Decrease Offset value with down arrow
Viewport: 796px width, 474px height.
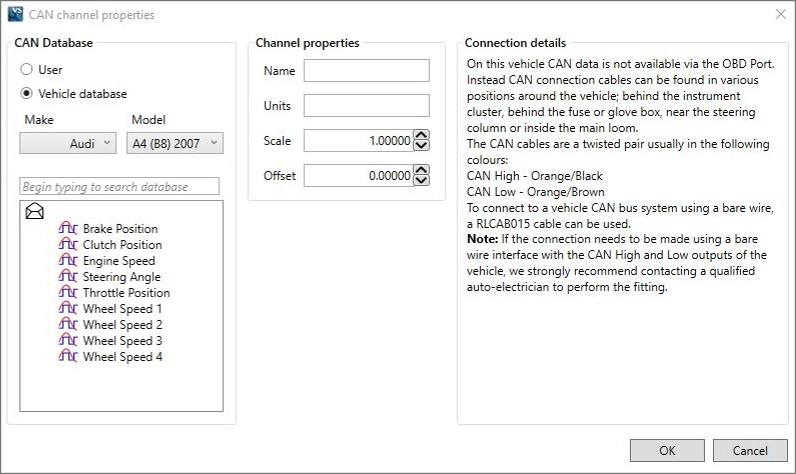[x=421, y=181]
